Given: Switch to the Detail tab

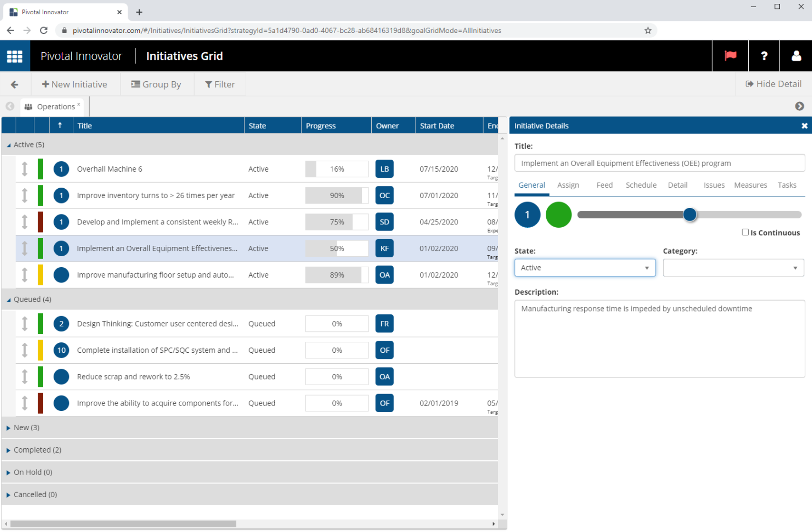Looking at the screenshot, I should coord(677,185).
